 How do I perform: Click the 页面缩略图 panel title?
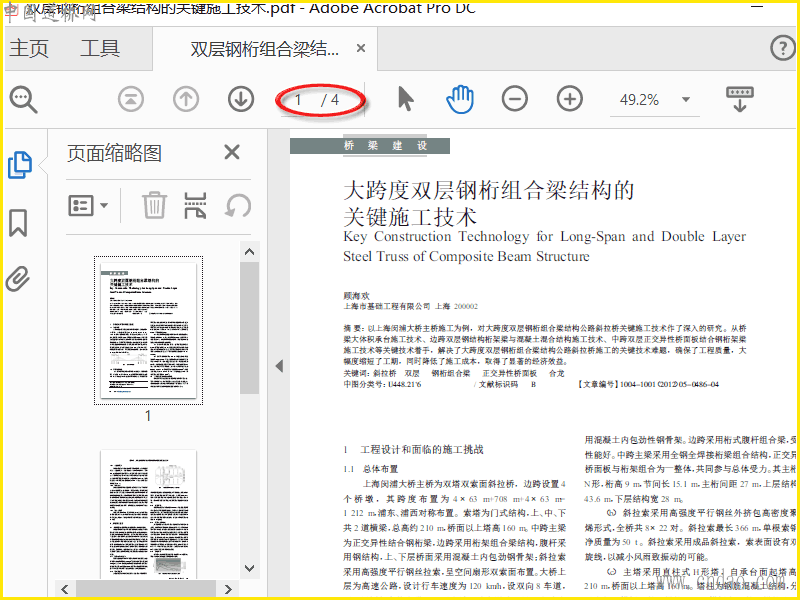pos(114,153)
